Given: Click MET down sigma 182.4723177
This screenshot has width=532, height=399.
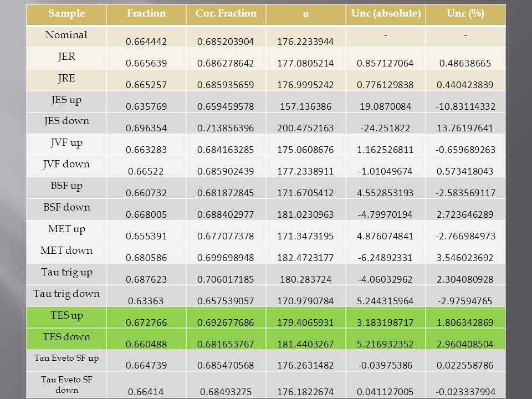Looking at the screenshot, I should 305,258.
